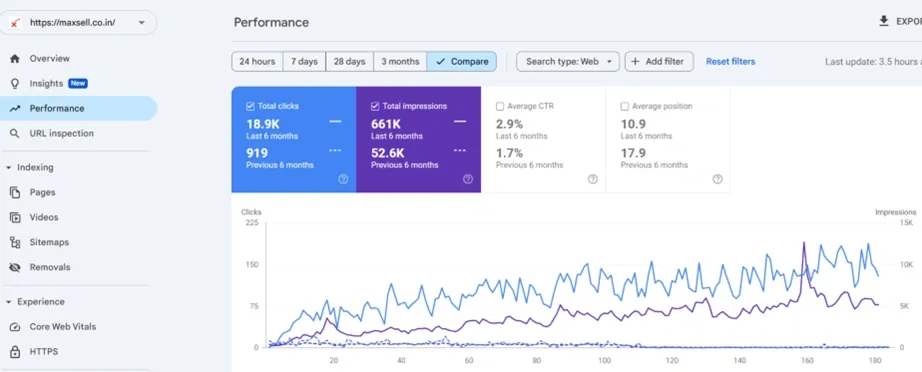Click the Insights lightbulb icon

[x=15, y=83]
